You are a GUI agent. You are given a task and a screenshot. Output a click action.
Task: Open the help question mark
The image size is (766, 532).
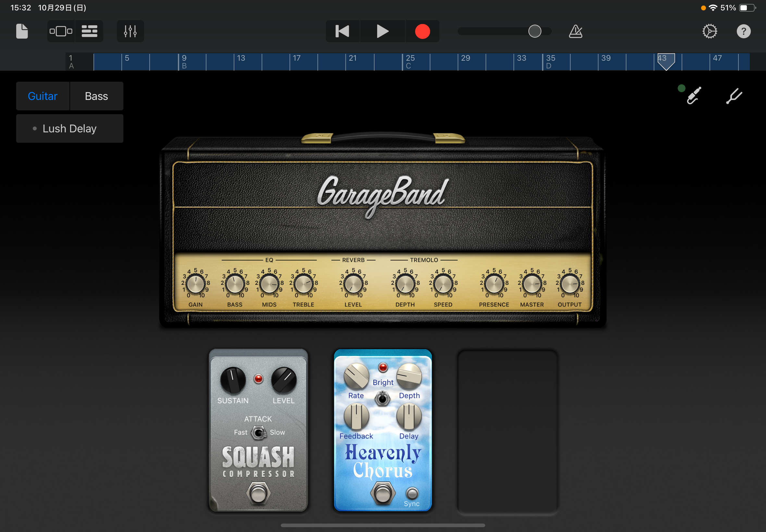744,31
